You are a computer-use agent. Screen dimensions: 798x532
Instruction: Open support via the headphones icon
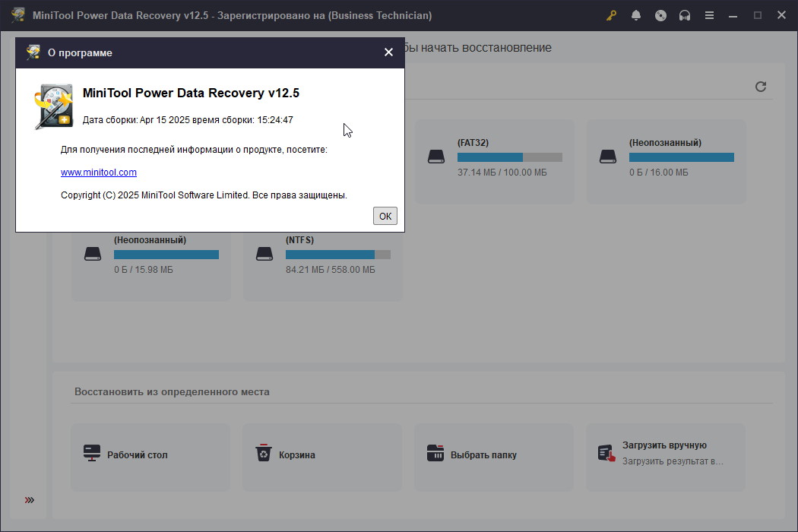pyautogui.click(x=685, y=15)
